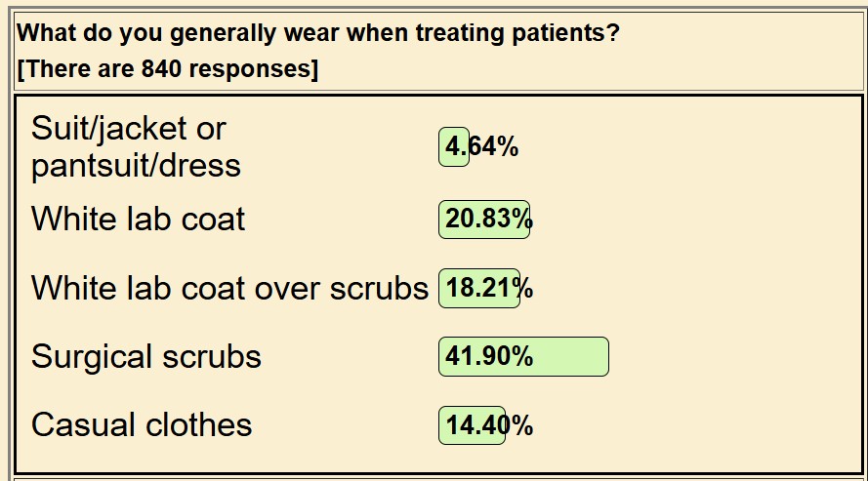Viewport: 868px width, 481px height.
Task: Click the "Casual clothes" option label
Action: click(142, 424)
